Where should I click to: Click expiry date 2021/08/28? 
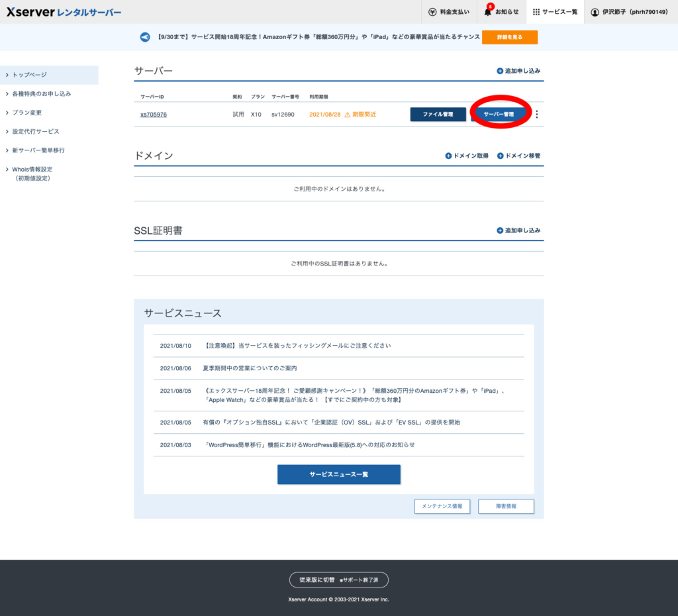coord(324,115)
